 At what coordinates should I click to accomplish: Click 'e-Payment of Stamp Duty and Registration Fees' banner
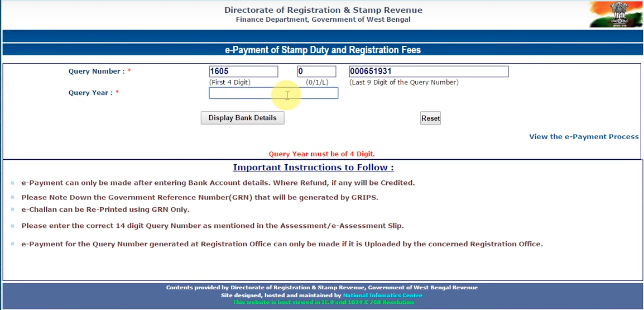(323, 50)
